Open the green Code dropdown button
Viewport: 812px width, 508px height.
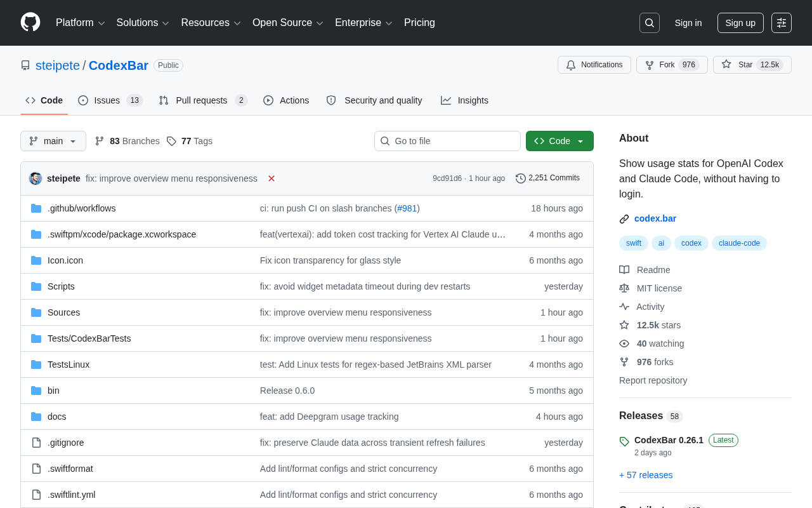pos(560,141)
